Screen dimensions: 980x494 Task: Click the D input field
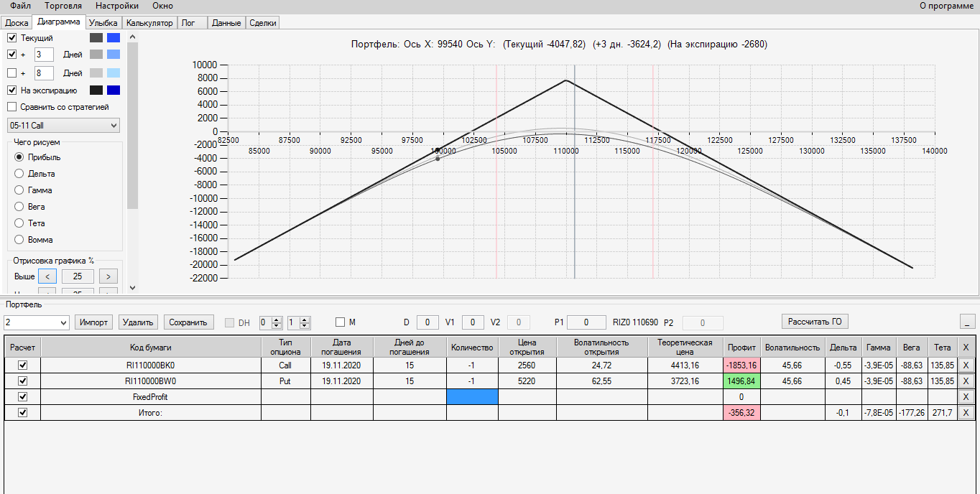point(427,322)
